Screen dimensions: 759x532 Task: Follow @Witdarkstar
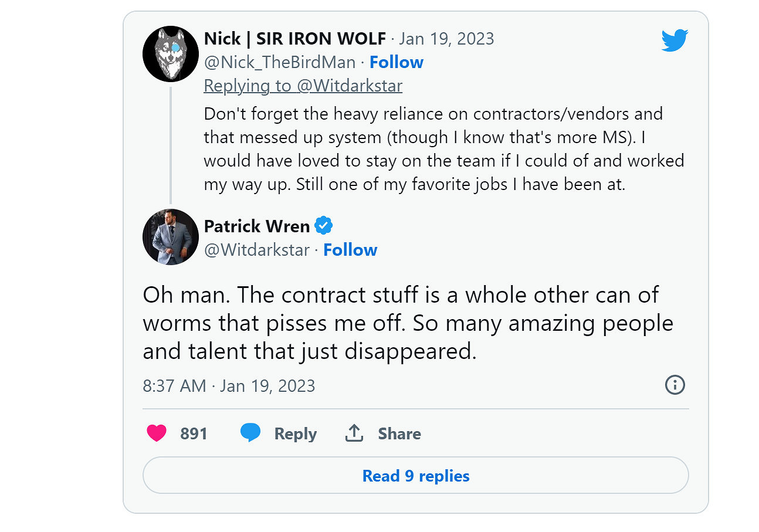point(350,250)
